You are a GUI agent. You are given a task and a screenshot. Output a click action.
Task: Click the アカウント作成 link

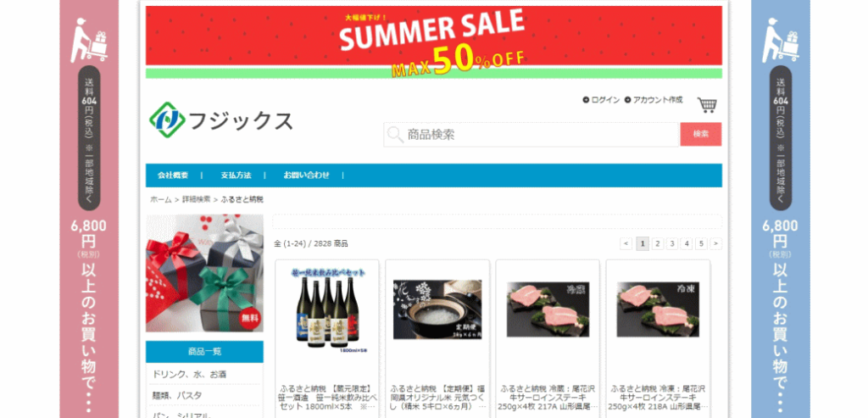(654, 100)
